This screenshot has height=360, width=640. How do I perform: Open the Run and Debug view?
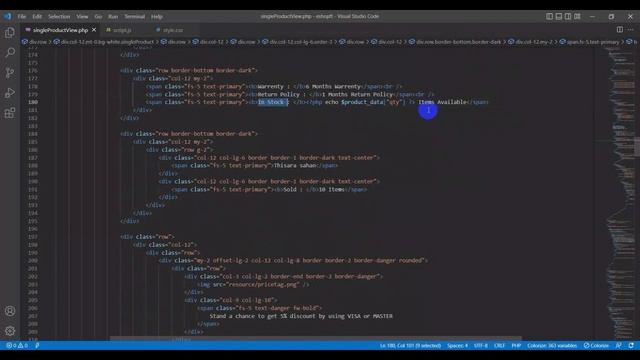tap(10, 93)
